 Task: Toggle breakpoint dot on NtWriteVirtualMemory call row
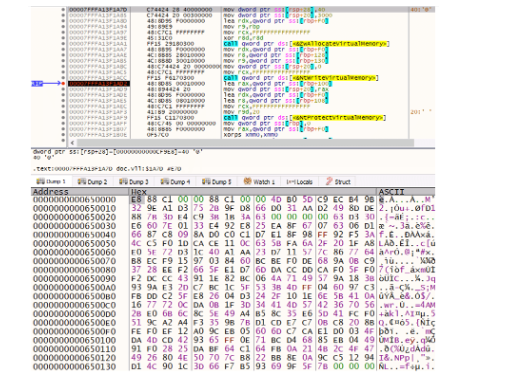coord(63,78)
